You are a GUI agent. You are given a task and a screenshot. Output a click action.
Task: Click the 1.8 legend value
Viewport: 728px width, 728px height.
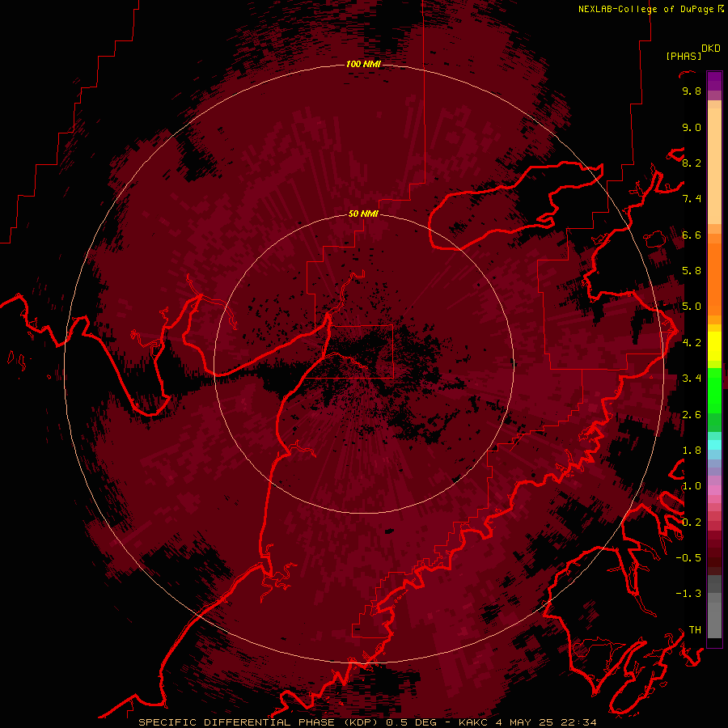(x=692, y=451)
